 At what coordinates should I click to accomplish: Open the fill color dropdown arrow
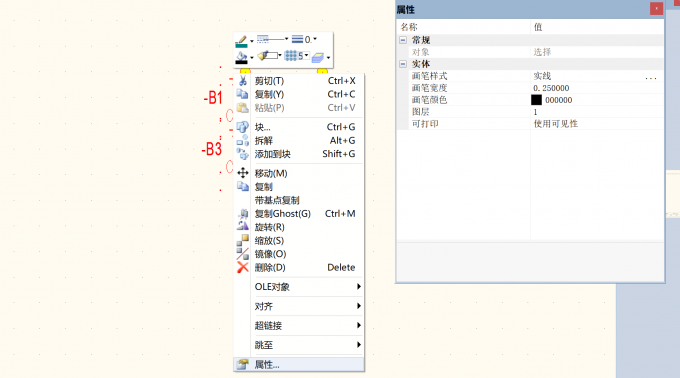point(252,58)
